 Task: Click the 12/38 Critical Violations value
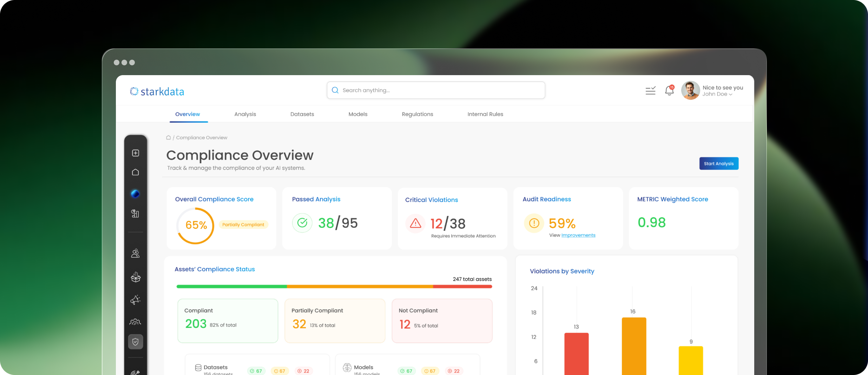coord(448,224)
